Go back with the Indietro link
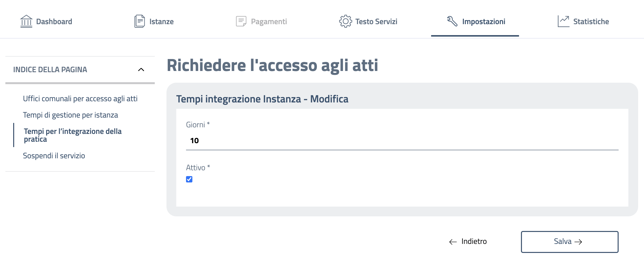 coord(474,241)
